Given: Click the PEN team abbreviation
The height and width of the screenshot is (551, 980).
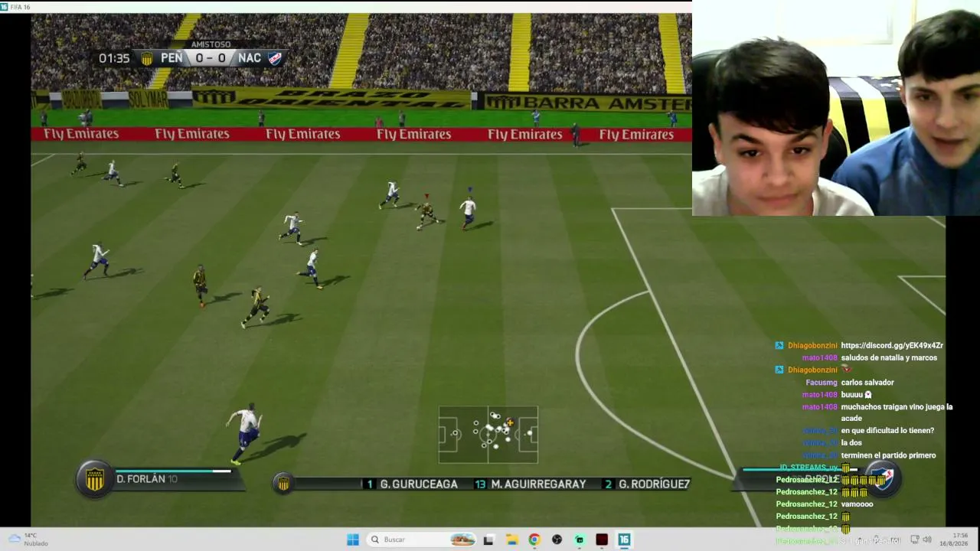Looking at the screenshot, I should coord(171,58).
